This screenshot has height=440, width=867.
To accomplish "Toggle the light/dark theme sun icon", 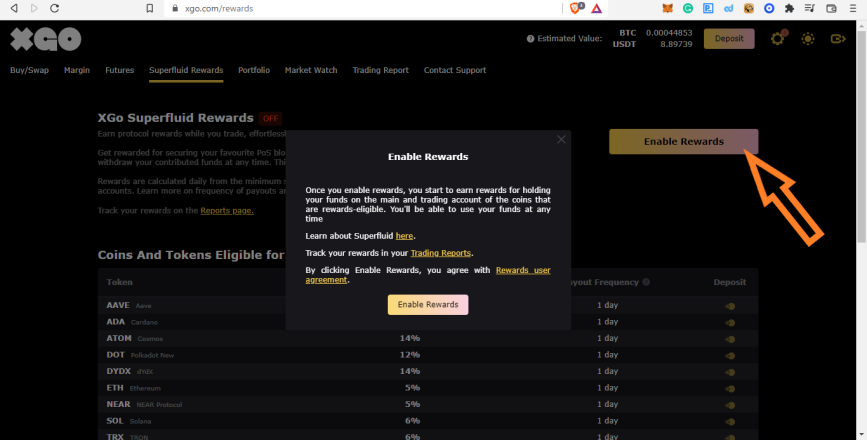I will point(808,39).
